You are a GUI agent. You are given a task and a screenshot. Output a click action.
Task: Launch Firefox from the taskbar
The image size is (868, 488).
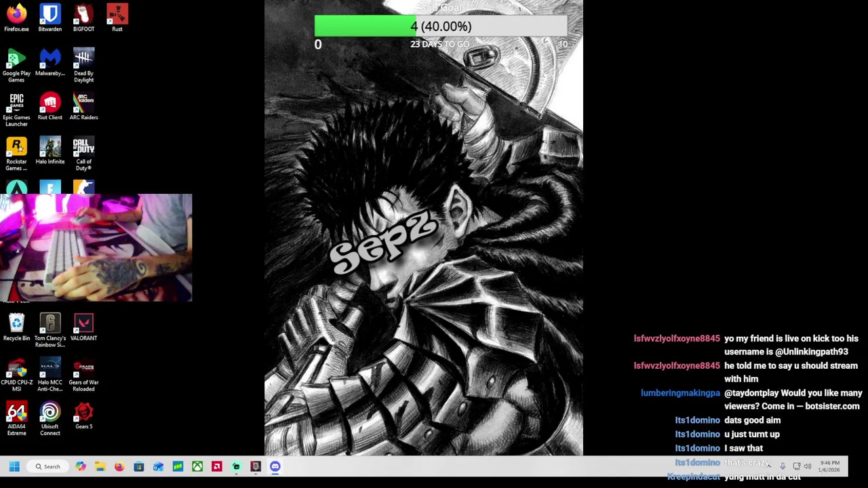coord(119,466)
